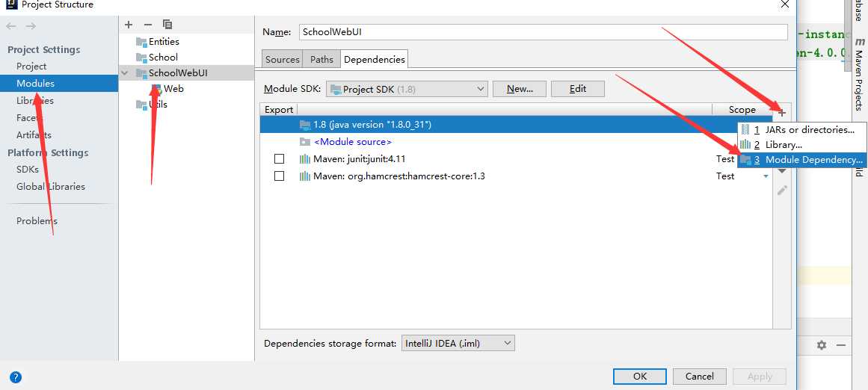
Task: Select Modules under Project Settings
Action: [x=35, y=84]
